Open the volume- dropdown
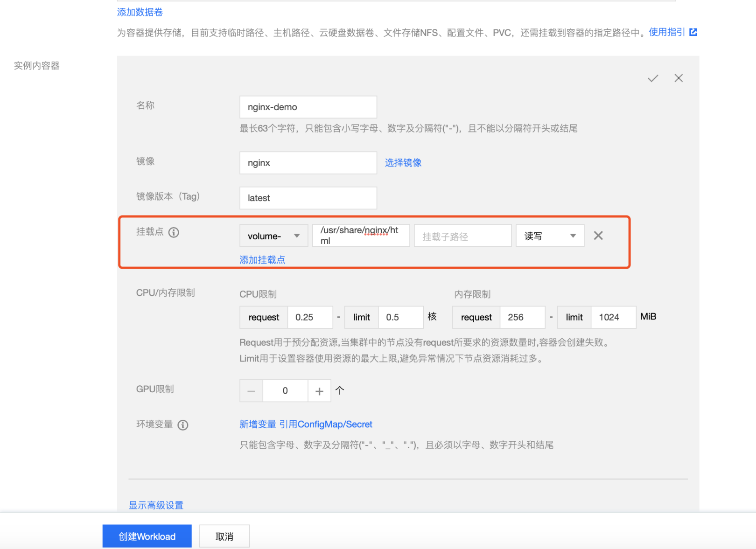This screenshot has width=756, height=549. pyautogui.click(x=273, y=236)
